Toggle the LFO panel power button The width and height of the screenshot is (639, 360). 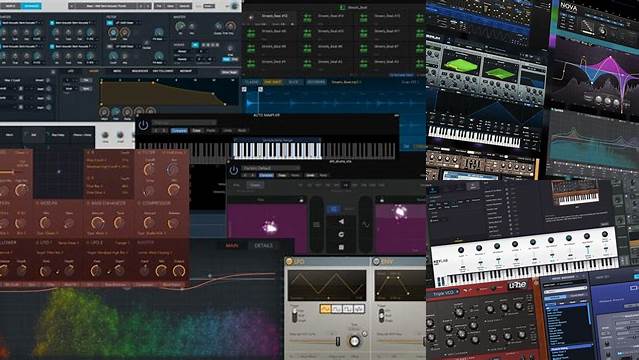click(x=289, y=261)
